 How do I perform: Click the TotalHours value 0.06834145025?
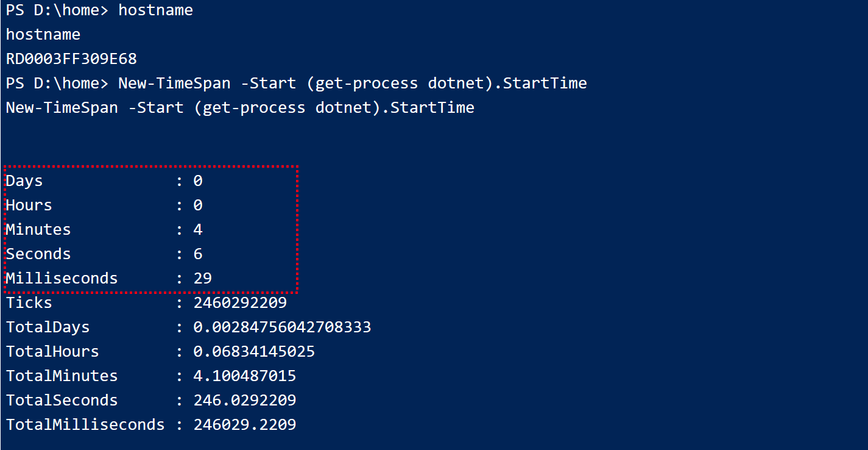tap(254, 352)
